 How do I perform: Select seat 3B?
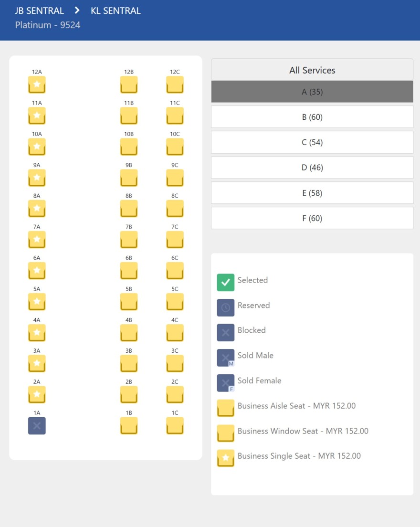point(128,364)
